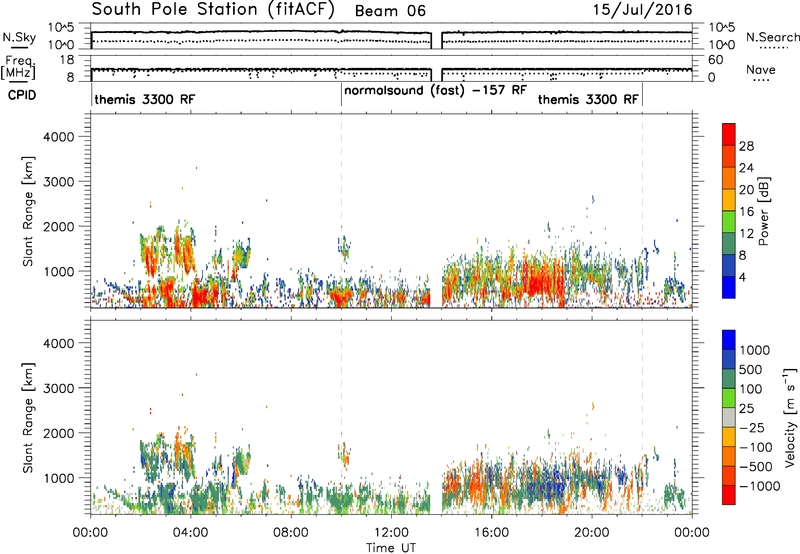Click the '2000' tick on the power panel
Viewport: 800px width, 554px height.
click(58, 226)
